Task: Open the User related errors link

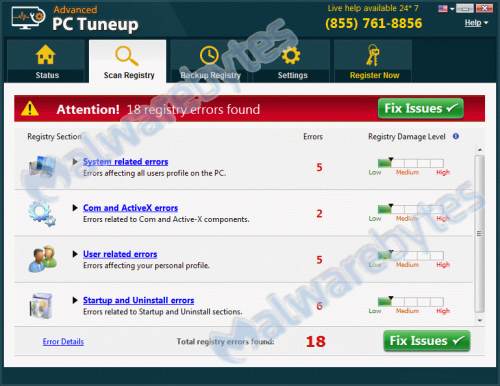Action: coord(120,254)
